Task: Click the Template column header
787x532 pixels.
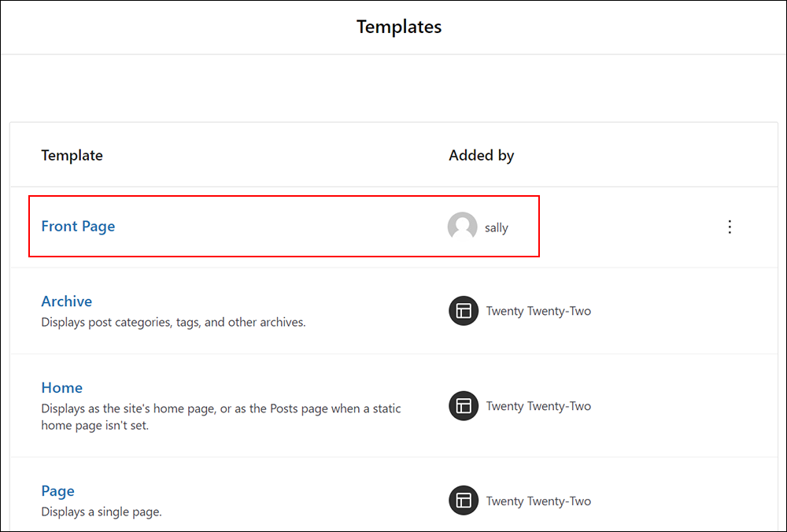Action: pyautogui.click(x=72, y=155)
